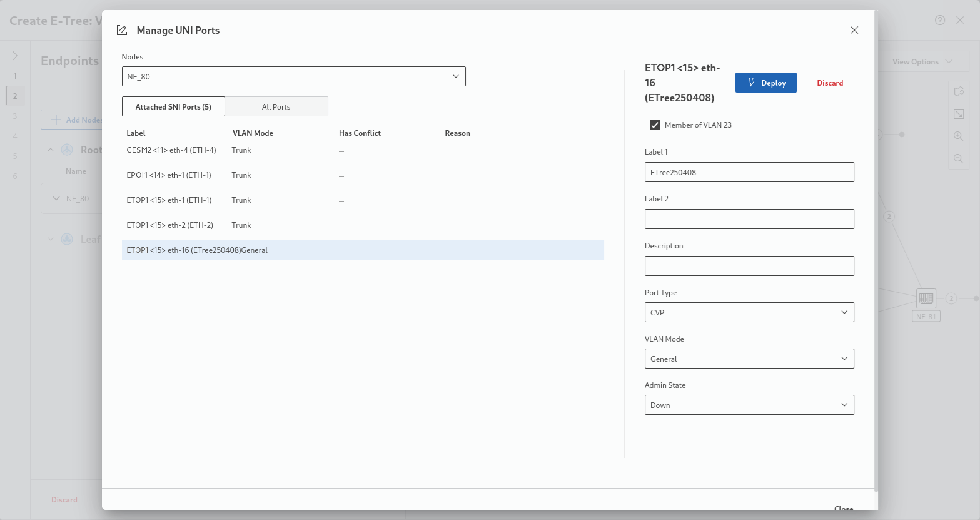Click the edit pencil icon beside Manage UNI Ports
980x520 pixels.
[x=122, y=31]
